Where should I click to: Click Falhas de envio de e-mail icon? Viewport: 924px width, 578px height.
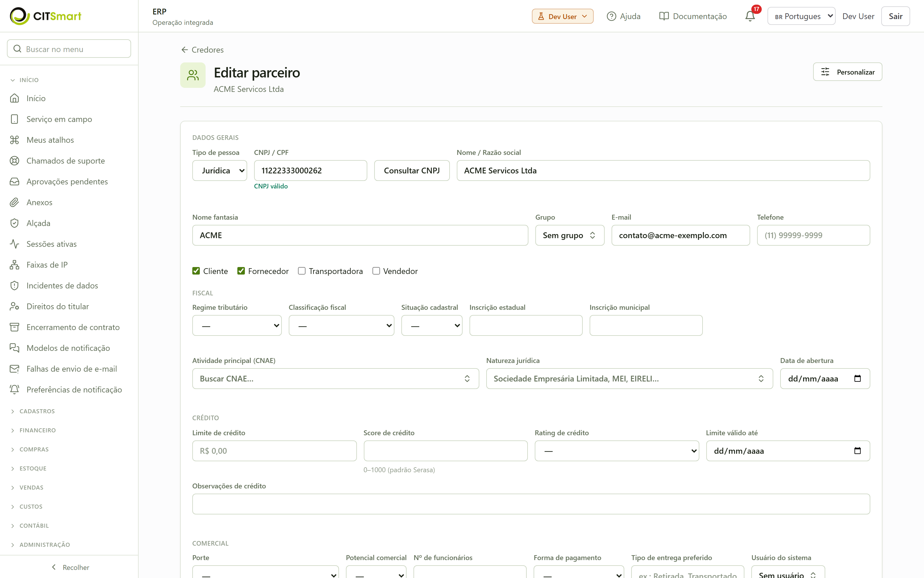[14, 369]
